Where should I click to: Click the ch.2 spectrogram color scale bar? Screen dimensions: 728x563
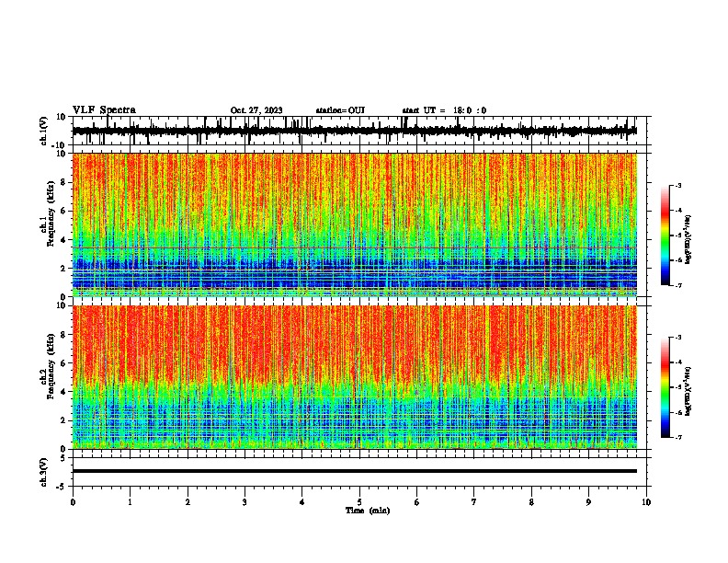click(665, 387)
